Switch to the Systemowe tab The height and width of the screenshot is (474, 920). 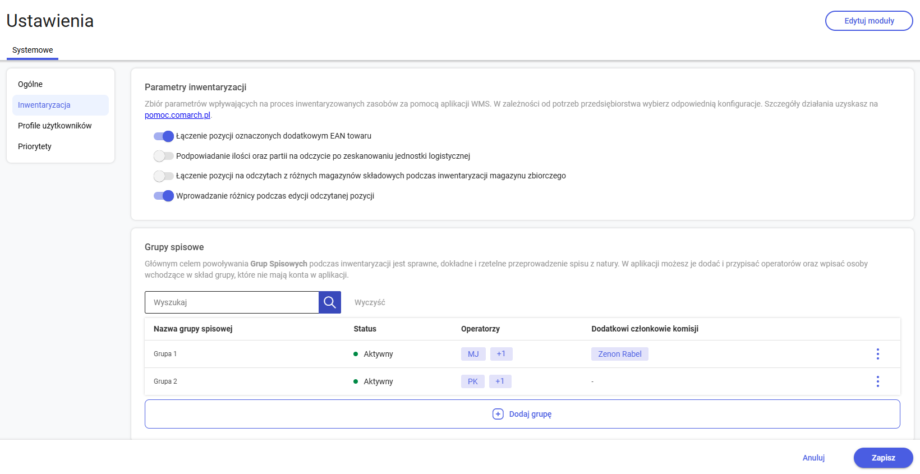pyautogui.click(x=33, y=50)
